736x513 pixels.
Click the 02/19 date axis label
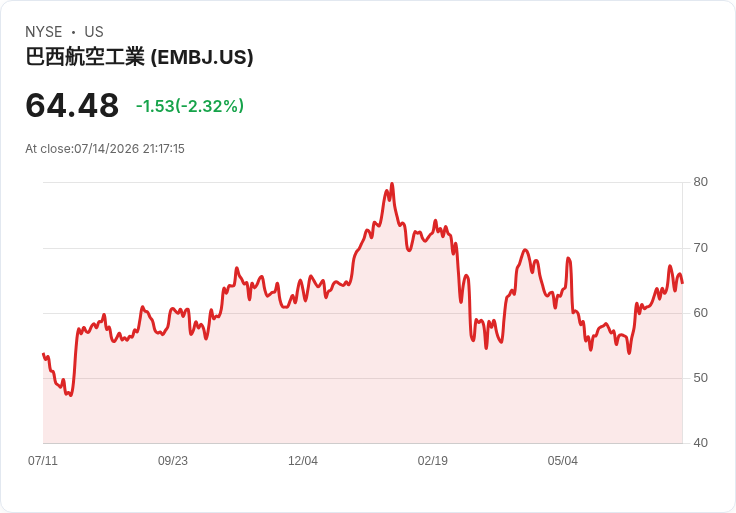click(433, 461)
